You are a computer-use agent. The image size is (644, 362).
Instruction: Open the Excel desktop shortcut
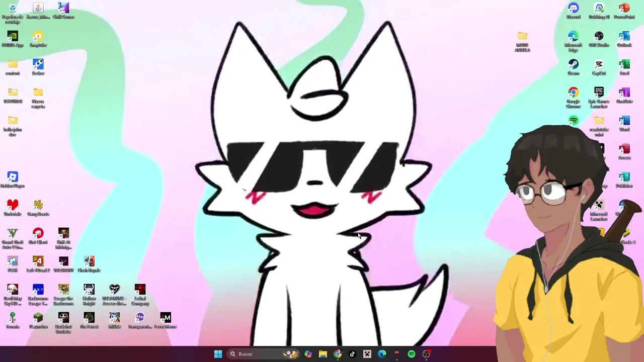pyautogui.click(x=624, y=67)
